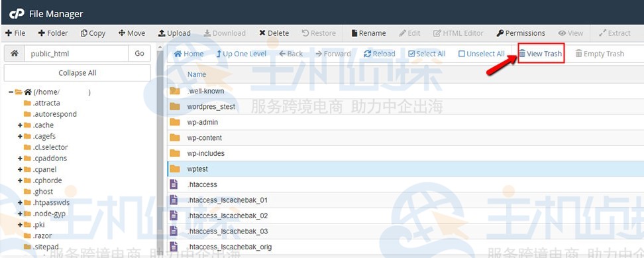
Task: Click the .htaccess_lscachebak_02 file icon
Action: [x=174, y=216]
